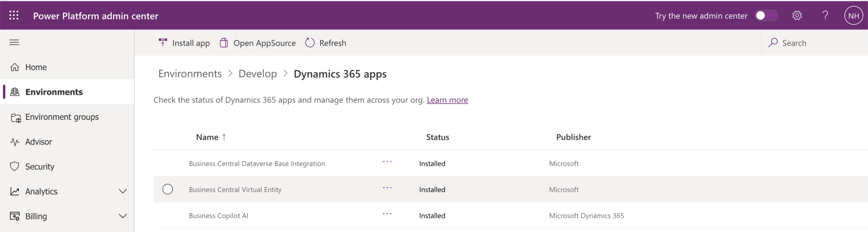
Task: Open the app launcher waffle icon
Action: [x=14, y=15]
